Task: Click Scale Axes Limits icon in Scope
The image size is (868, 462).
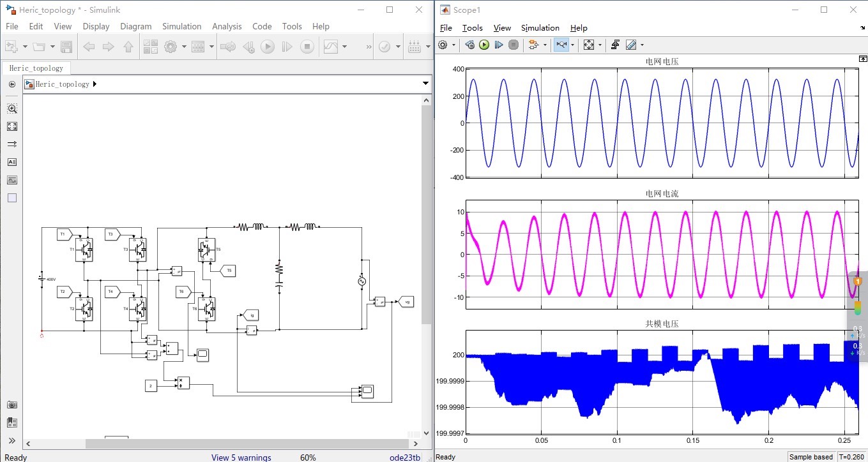Action: [x=589, y=45]
